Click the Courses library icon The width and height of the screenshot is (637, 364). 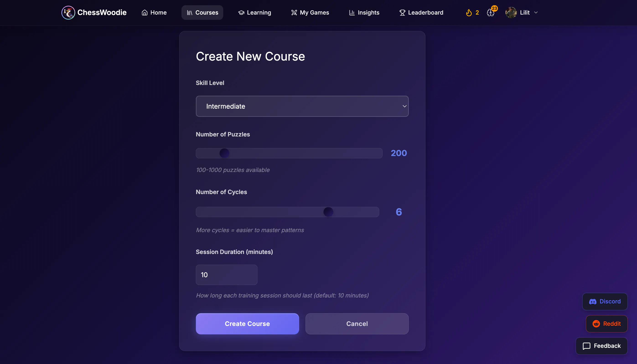[190, 13]
